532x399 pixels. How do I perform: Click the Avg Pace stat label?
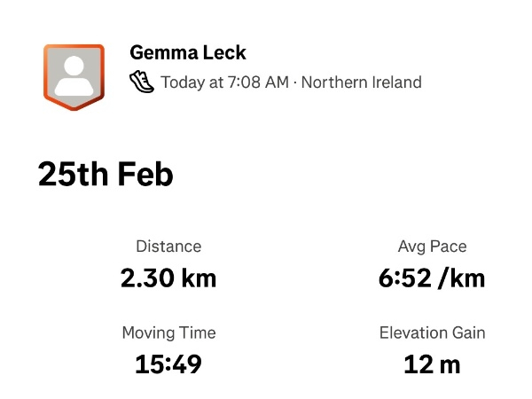click(432, 246)
